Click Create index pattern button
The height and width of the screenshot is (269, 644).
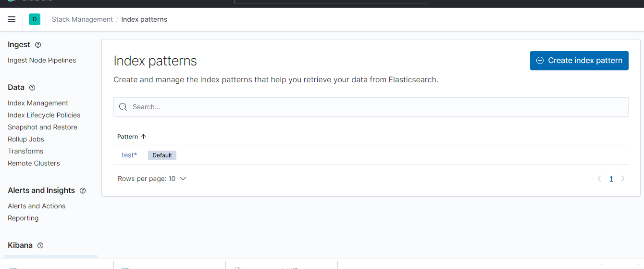click(x=579, y=61)
